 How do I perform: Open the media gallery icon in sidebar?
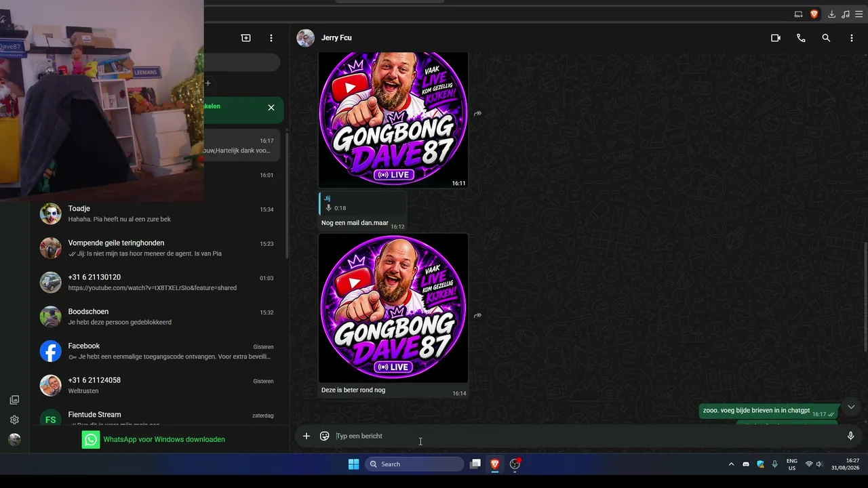14,400
